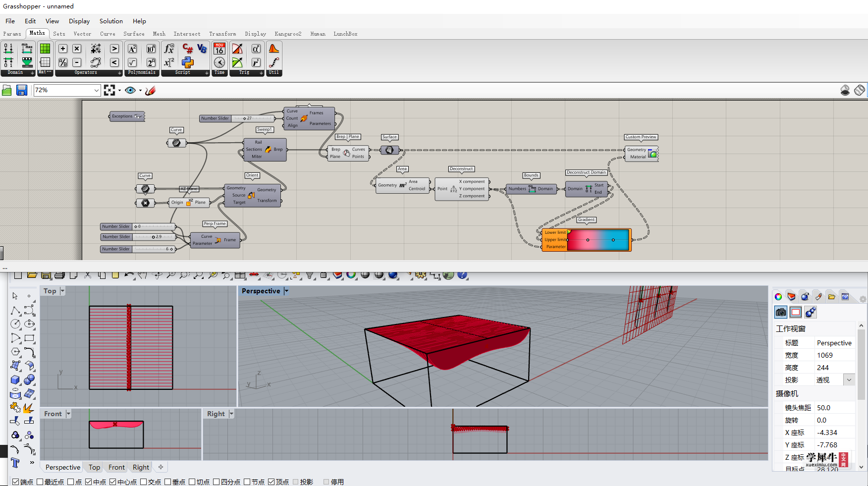Activate the sketch pen markup icon
Image resolution: width=868 pixels, height=486 pixels.
(x=150, y=90)
